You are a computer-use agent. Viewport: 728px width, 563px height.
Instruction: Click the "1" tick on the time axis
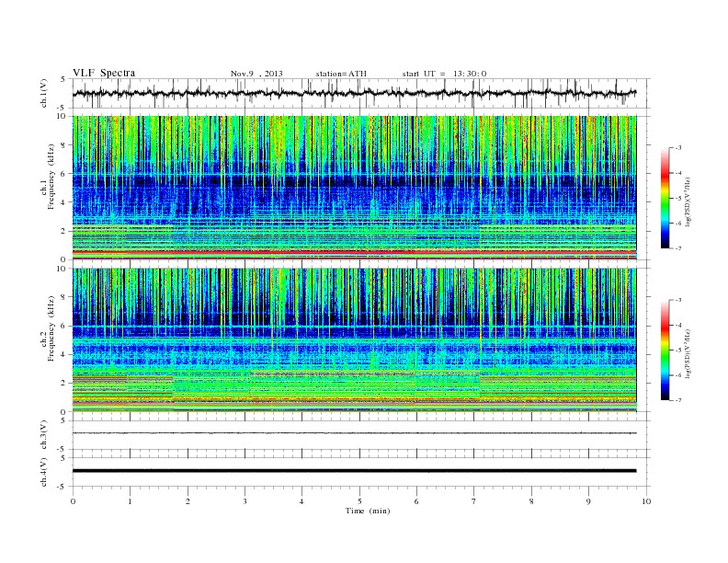130,501
